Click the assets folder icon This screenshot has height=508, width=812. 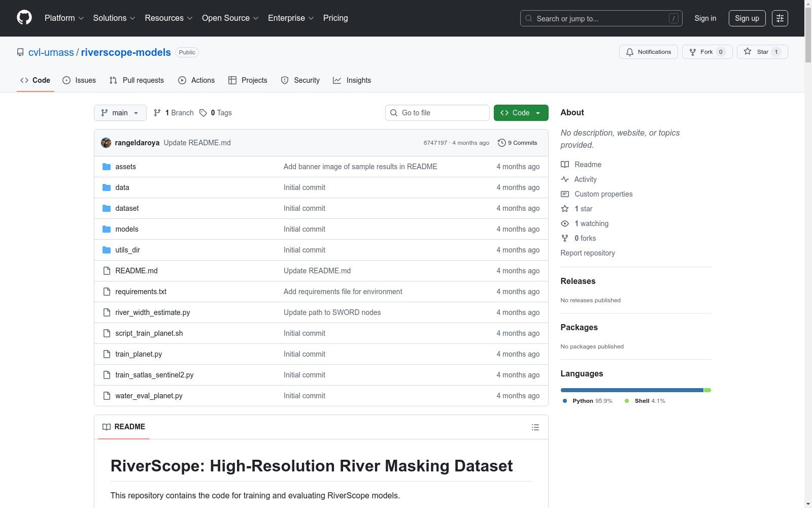click(107, 167)
